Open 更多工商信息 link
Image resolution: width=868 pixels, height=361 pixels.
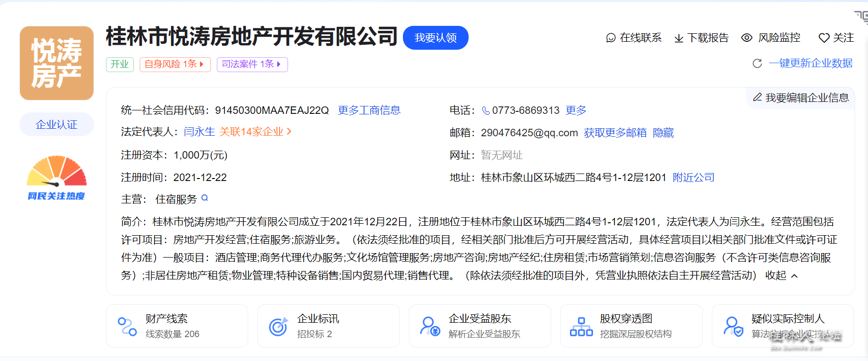pos(369,110)
